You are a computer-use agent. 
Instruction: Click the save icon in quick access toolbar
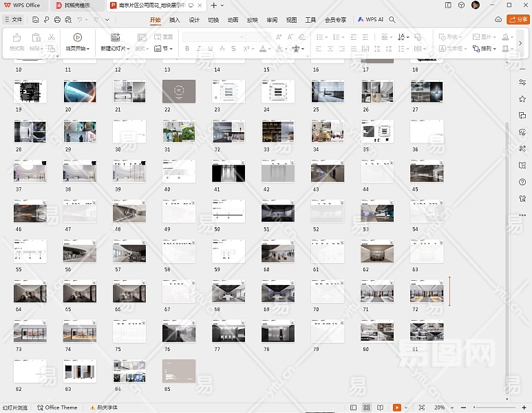[36, 20]
